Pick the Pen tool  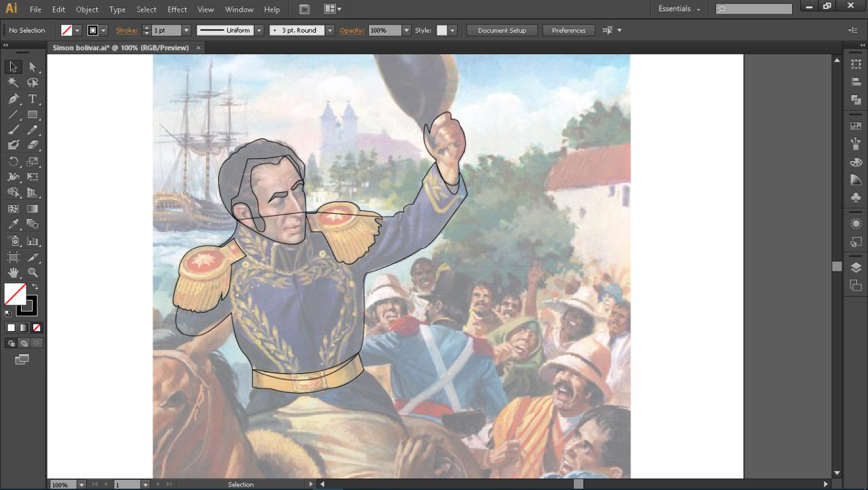coord(13,99)
